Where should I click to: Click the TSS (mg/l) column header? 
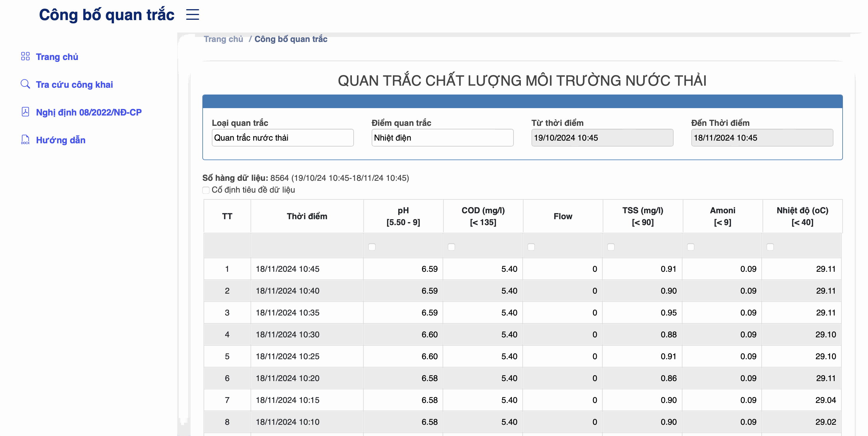pyautogui.click(x=643, y=216)
